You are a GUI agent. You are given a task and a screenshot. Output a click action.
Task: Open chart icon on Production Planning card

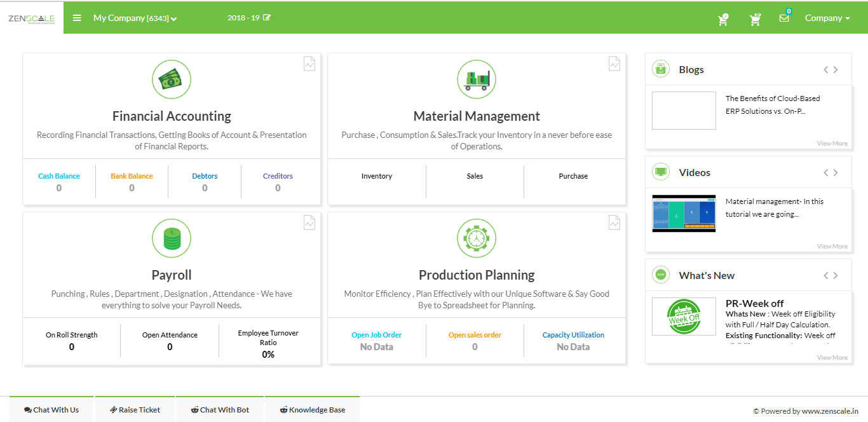pos(614,222)
